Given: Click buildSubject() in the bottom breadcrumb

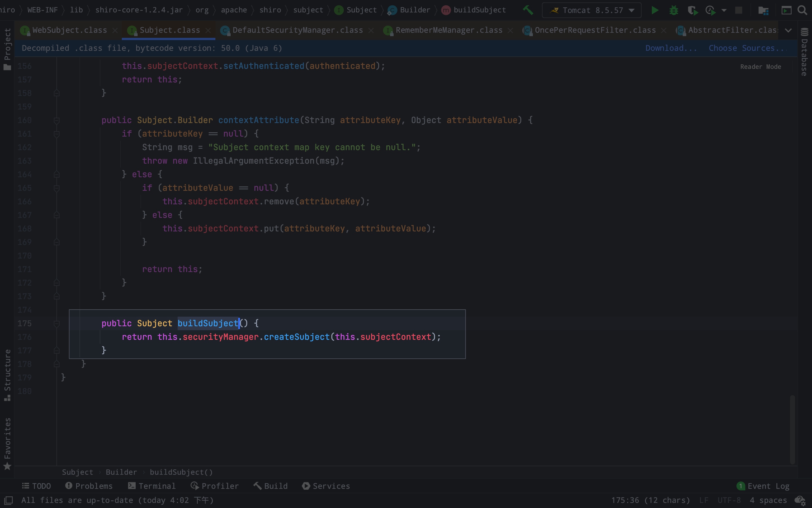Looking at the screenshot, I should pyautogui.click(x=181, y=472).
